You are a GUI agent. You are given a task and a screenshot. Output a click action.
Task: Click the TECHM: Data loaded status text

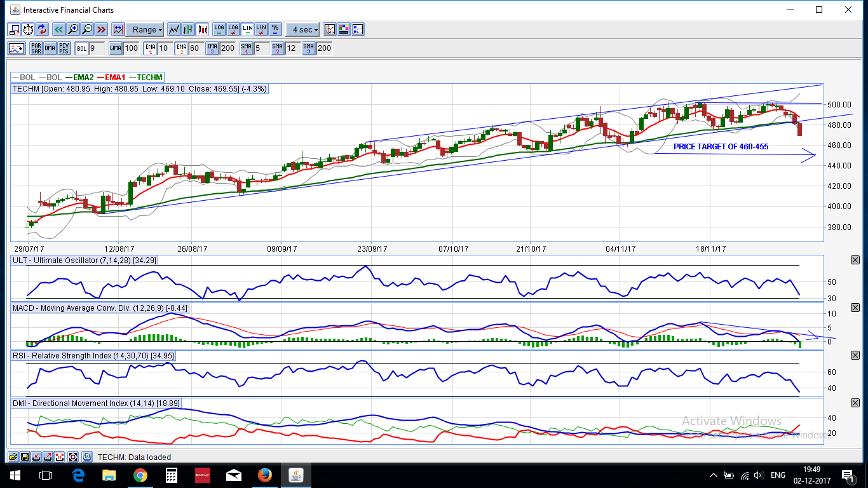tap(134, 457)
